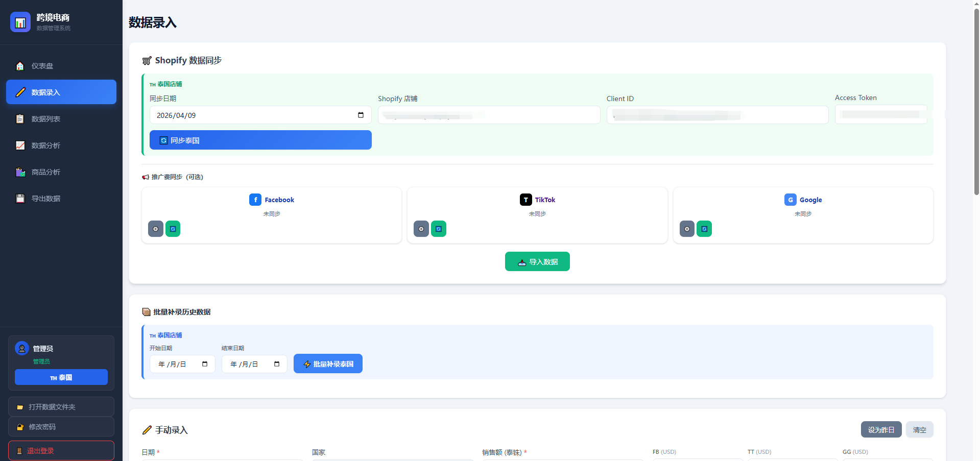
Task: Sync Facebook ad spend with green icon
Action: pyautogui.click(x=173, y=229)
